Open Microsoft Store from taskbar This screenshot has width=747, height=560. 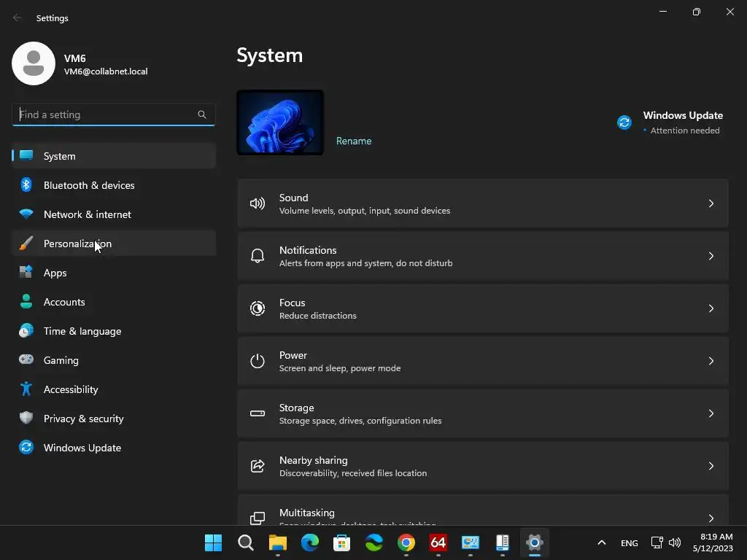point(341,542)
